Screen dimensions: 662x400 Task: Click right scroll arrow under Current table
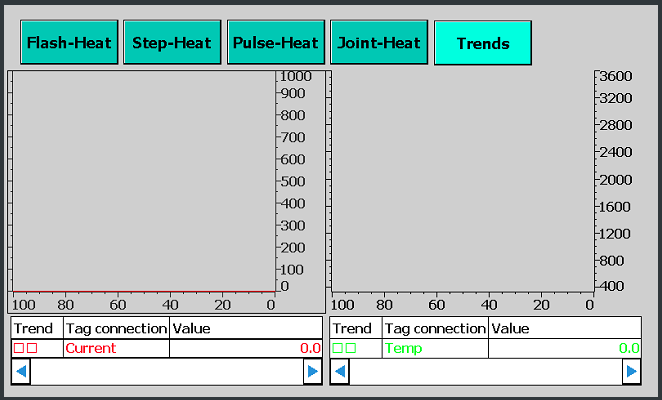pos(313,372)
